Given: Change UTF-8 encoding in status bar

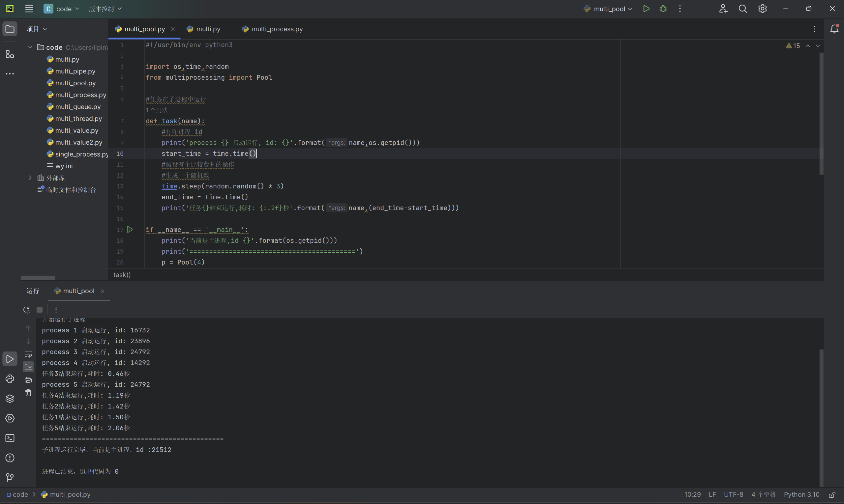Looking at the screenshot, I should [x=734, y=495].
